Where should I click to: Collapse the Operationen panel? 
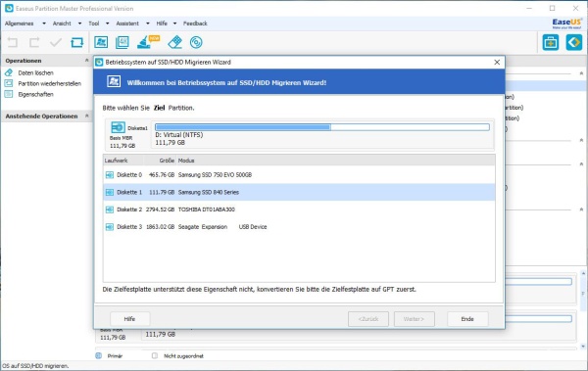click(86, 60)
